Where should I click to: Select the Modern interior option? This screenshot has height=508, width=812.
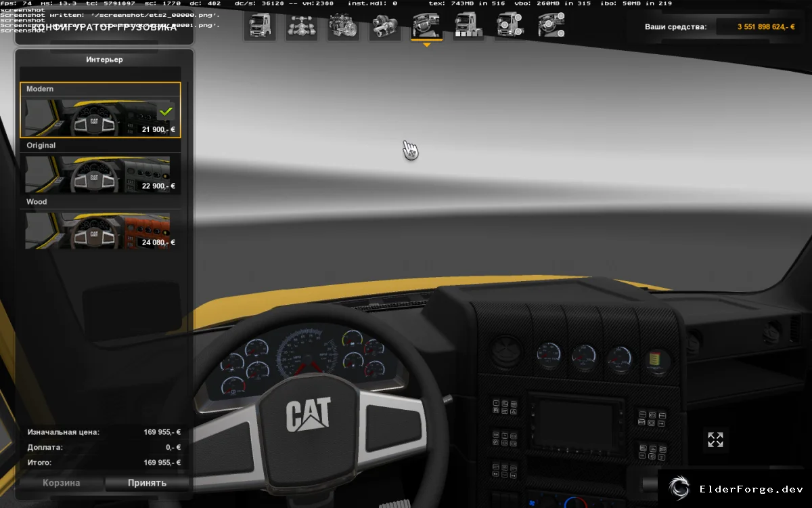coord(101,110)
